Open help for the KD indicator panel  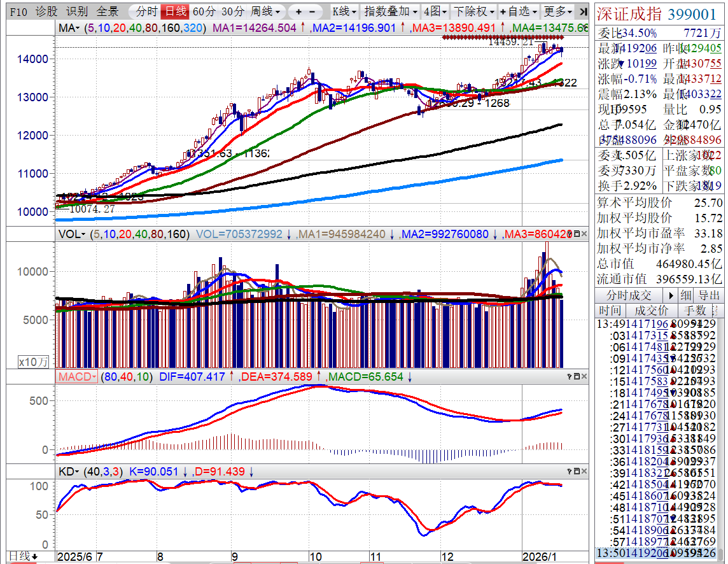pos(568,472)
